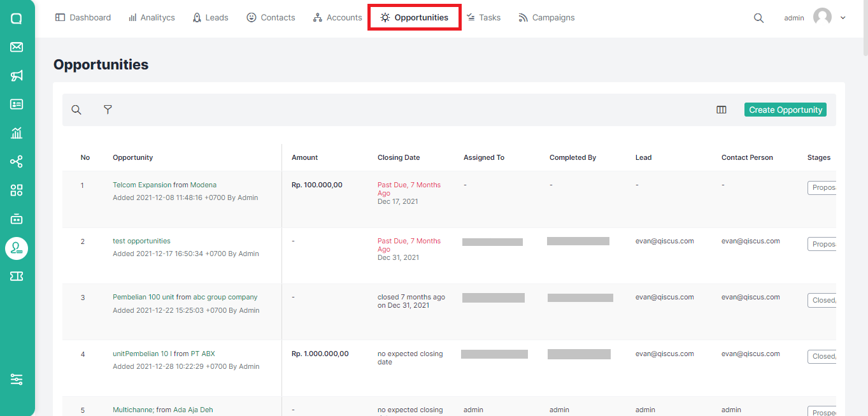This screenshot has width=868, height=416.
Task: Click the Amount column header
Action: tap(304, 157)
